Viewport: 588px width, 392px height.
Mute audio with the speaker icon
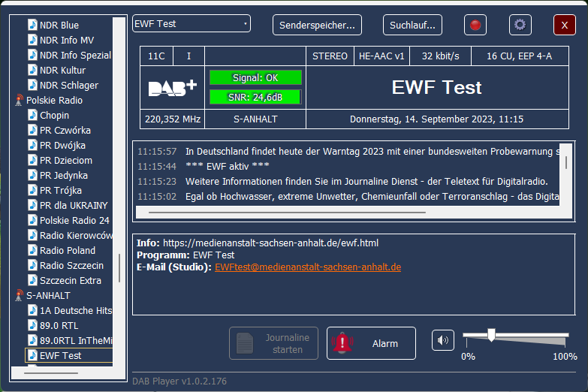[443, 340]
